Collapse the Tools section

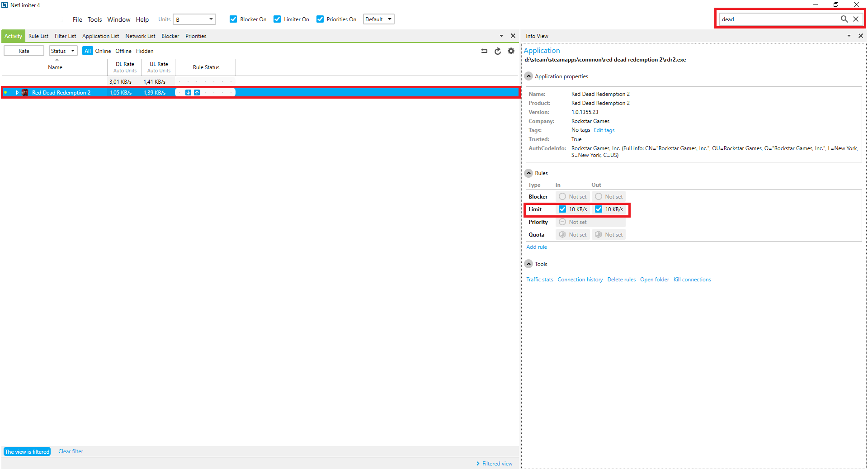click(x=529, y=264)
